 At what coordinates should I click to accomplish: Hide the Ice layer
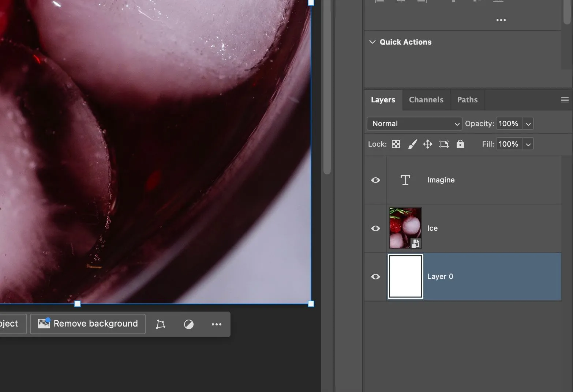click(x=375, y=228)
